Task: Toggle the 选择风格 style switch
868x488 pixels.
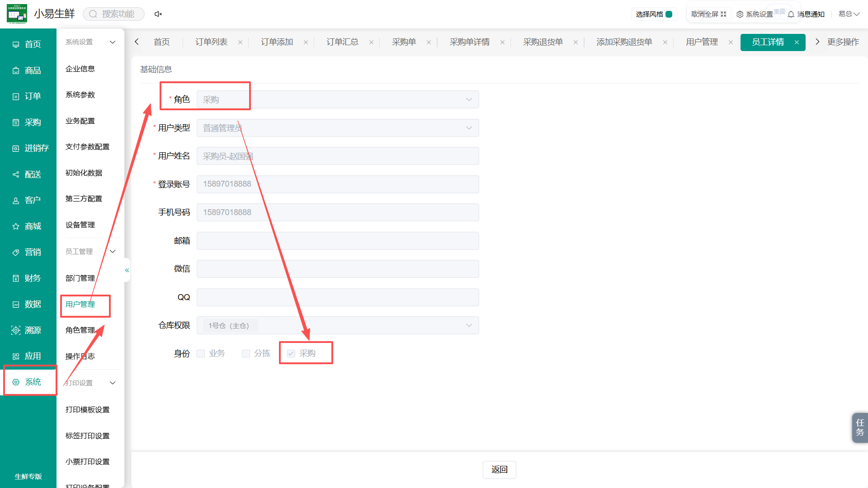Action: [669, 14]
